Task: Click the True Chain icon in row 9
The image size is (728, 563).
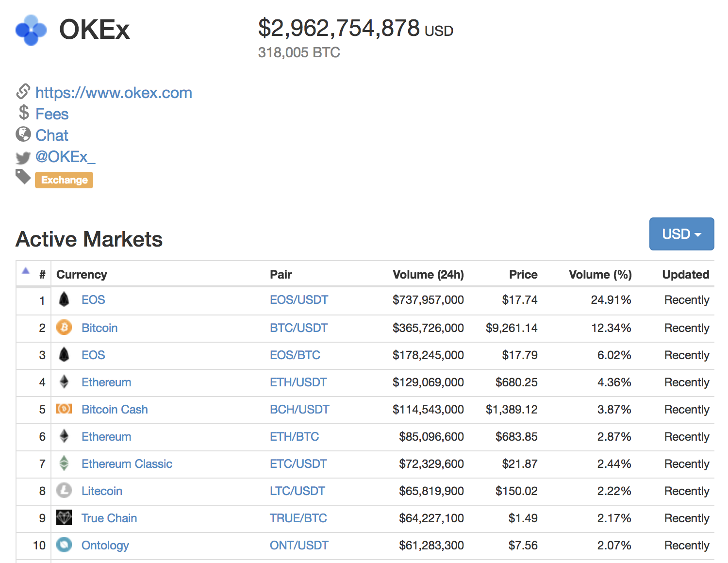Action: point(64,518)
